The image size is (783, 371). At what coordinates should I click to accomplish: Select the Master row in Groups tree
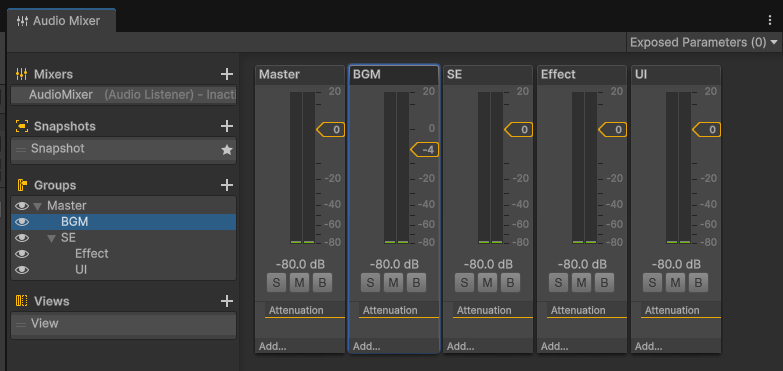tap(123, 206)
